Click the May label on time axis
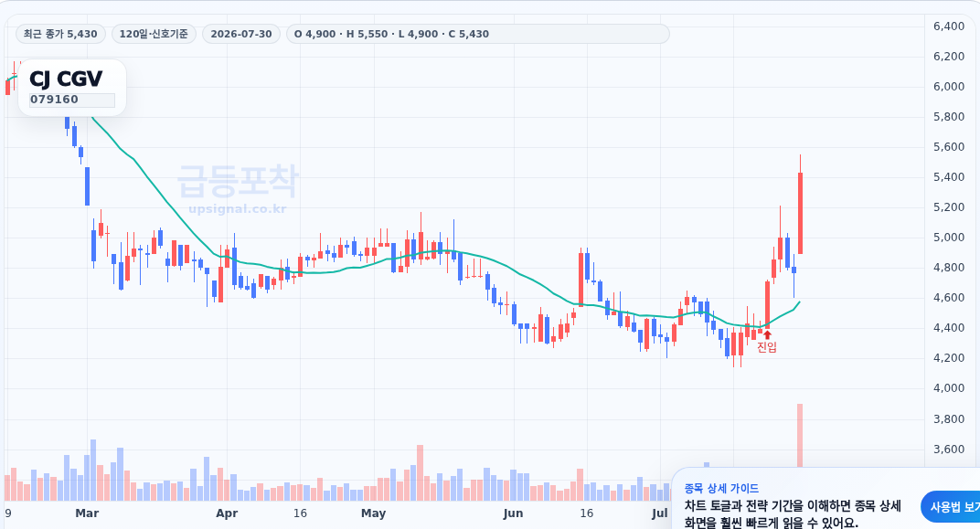The height and width of the screenshot is (529, 980). pos(373,513)
